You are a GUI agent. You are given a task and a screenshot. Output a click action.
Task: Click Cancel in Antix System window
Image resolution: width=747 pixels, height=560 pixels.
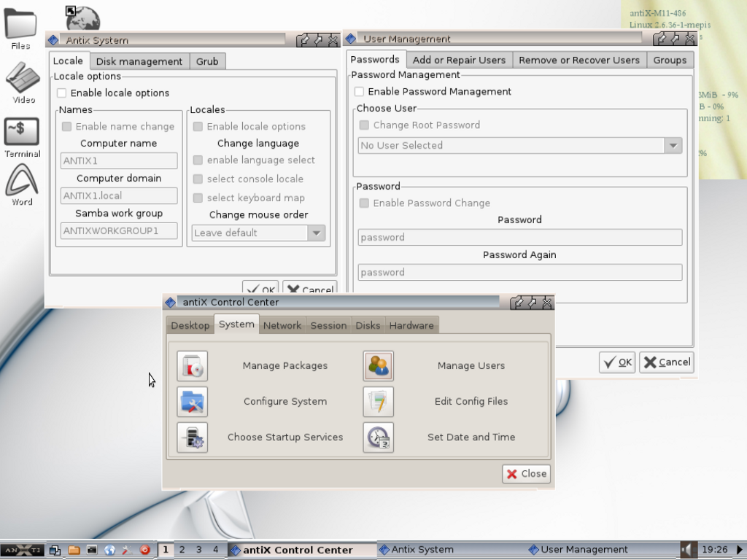[x=309, y=289]
